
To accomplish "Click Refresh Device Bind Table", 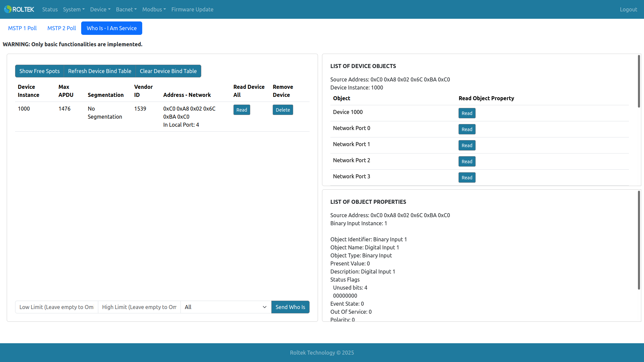I will tap(100, 71).
